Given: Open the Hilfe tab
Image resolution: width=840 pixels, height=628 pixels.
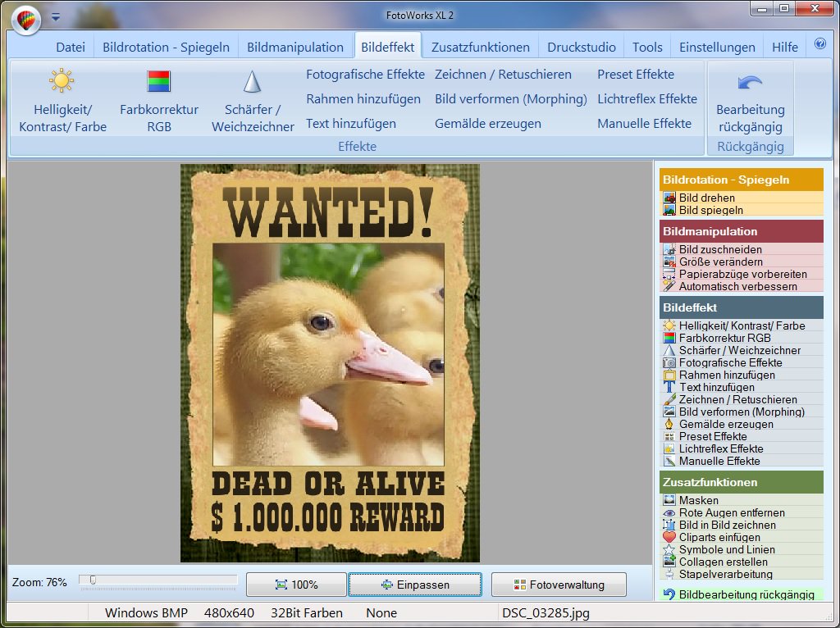Looking at the screenshot, I should (785, 47).
